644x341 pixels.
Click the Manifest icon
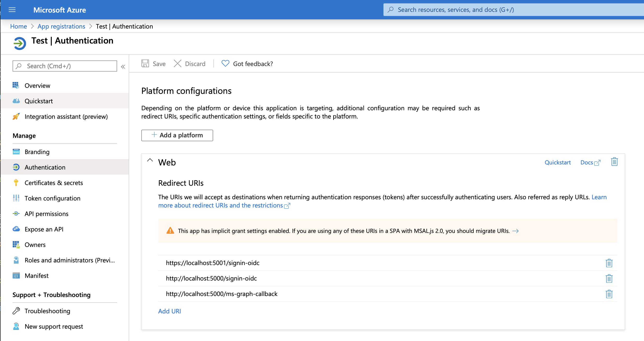pos(16,275)
